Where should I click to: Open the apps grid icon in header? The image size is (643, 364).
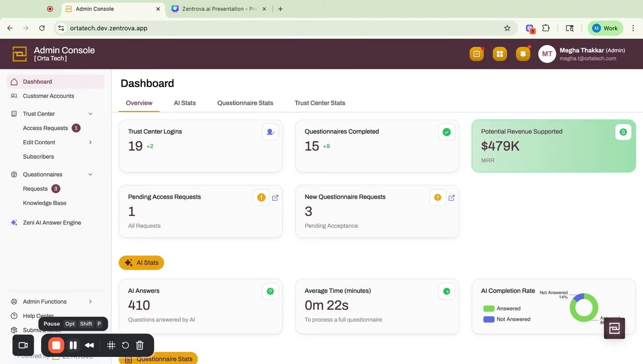[500, 54]
